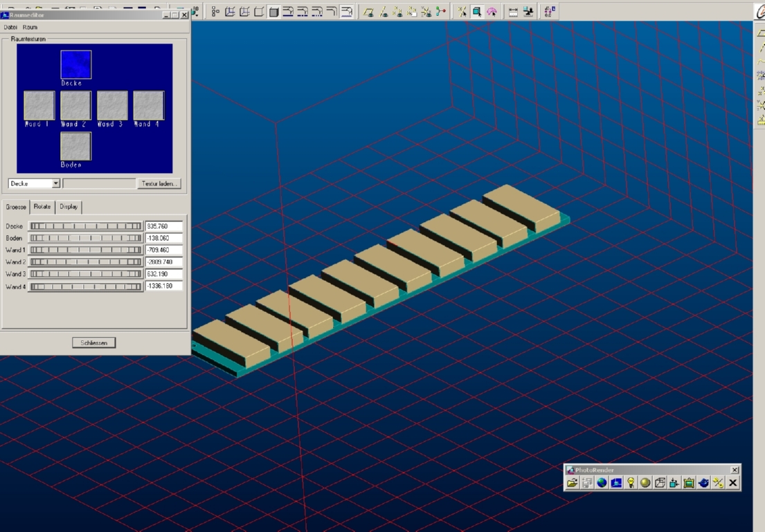The image size is (765, 532).
Task: Click the Wand 4 size slider
Action: 85,286
